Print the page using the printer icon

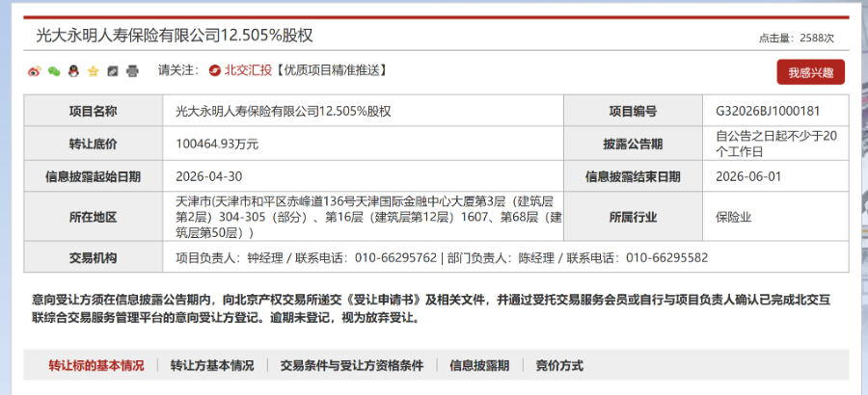(132, 71)
